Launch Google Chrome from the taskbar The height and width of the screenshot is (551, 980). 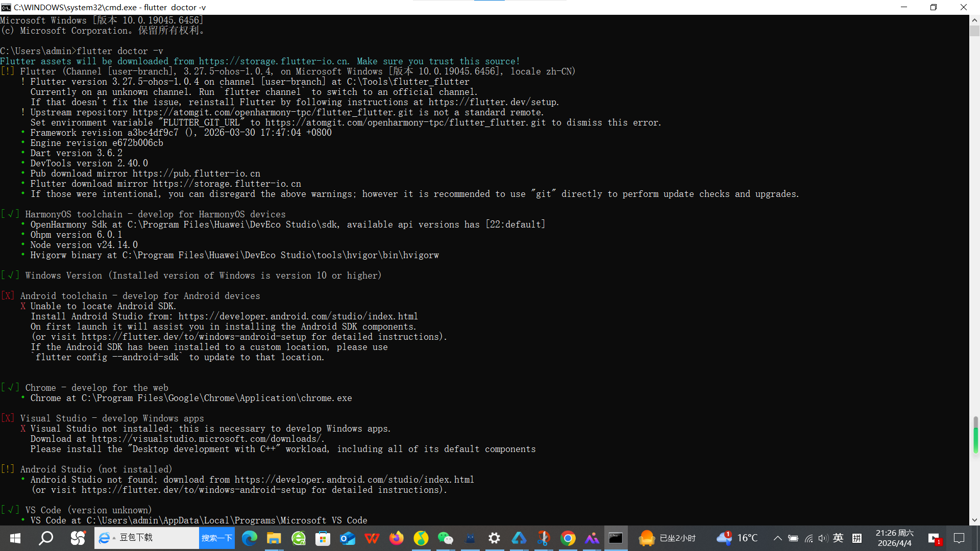point(568,538)
